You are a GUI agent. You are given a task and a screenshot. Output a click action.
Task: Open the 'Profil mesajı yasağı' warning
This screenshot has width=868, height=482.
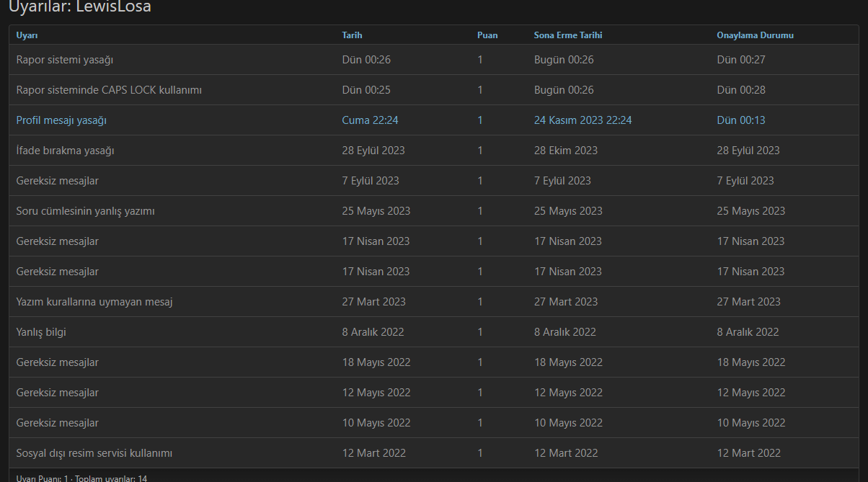(61, 120)
